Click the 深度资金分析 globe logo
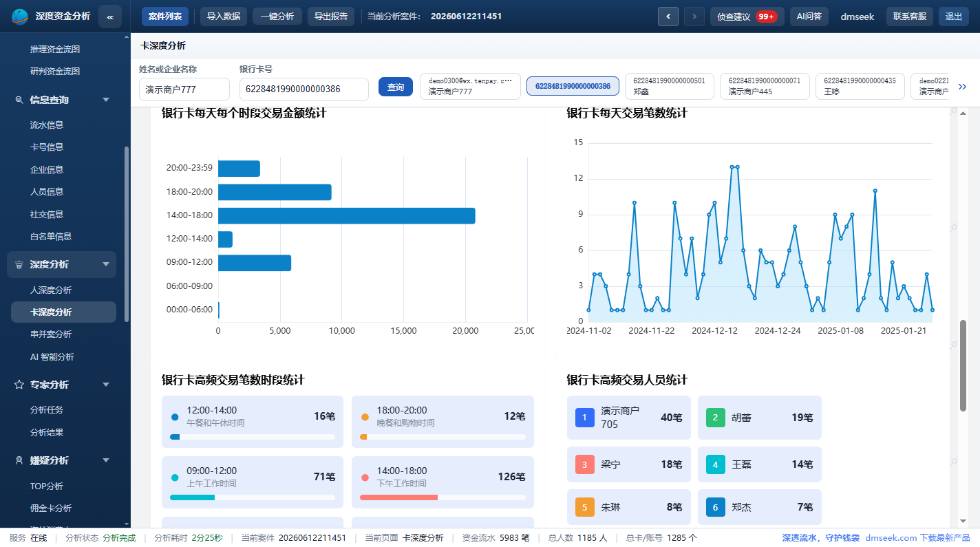The image size is (980, 547). point(20,17)
